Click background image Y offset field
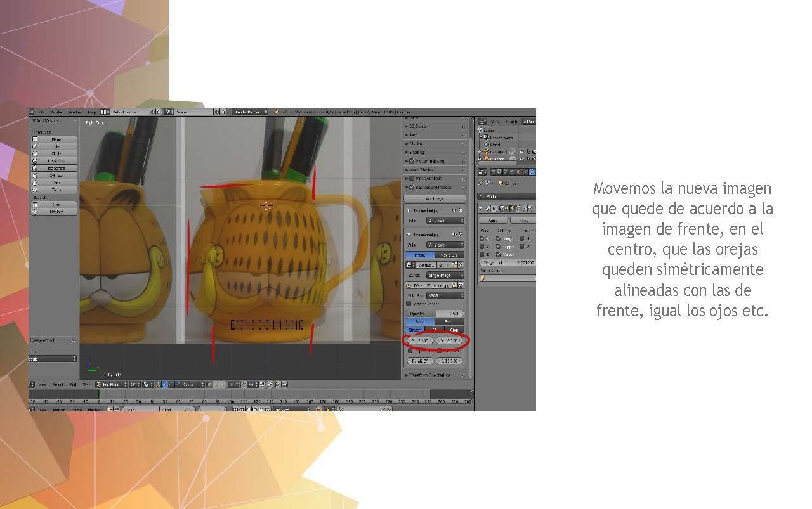This screenshot has width=812, height=509. [x=450, y=340]
